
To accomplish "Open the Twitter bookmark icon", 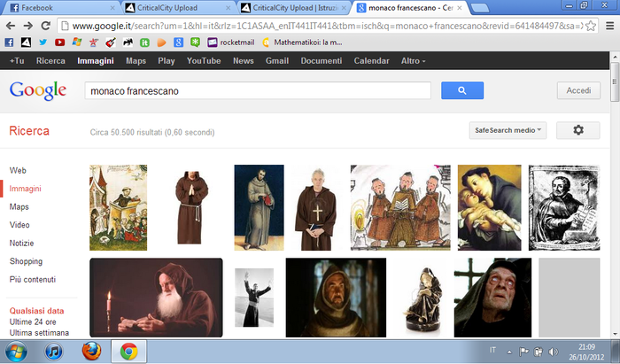I will 43,43.
